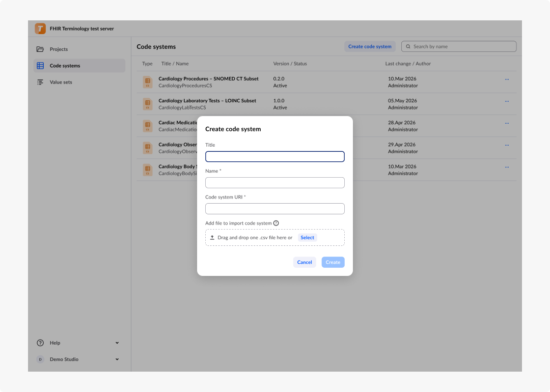Open Projects in the sidebar

click(79, 49)
